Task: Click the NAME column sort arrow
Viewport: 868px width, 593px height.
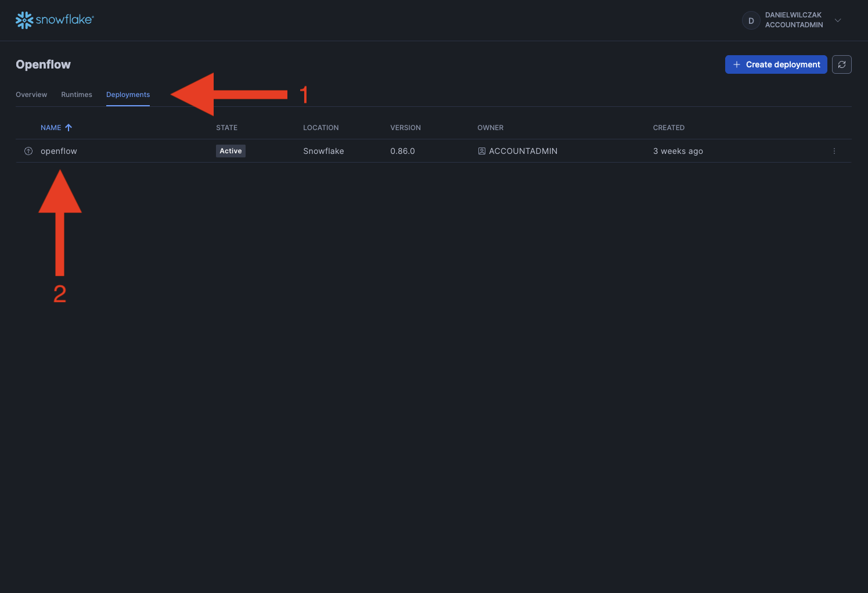Action: [x=69, y=128]
